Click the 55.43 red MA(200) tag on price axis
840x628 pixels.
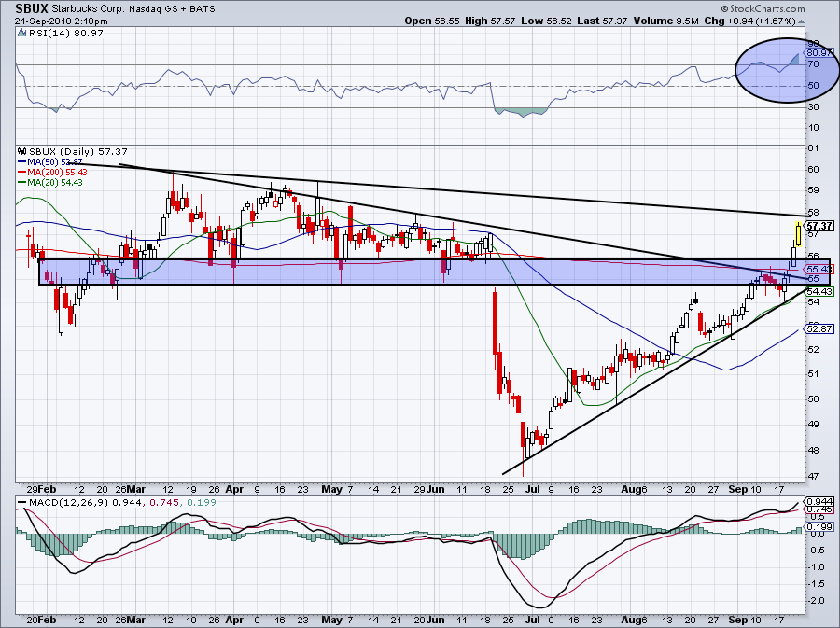tap(819, 269)
